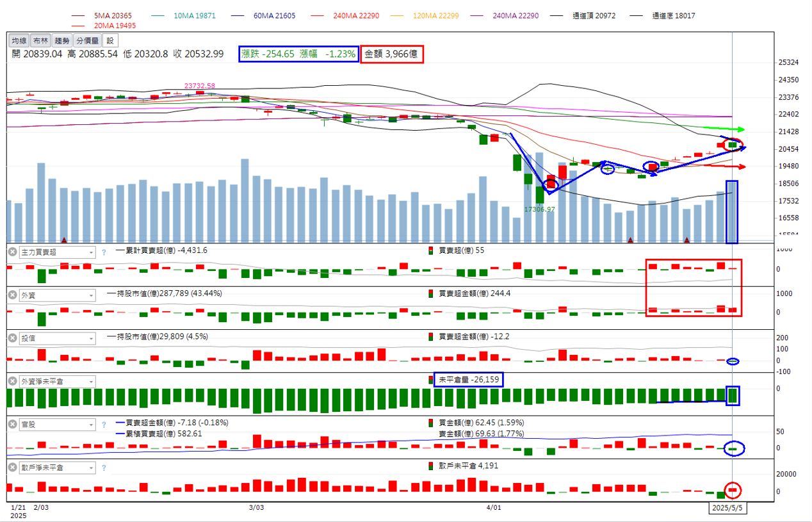The width and height of the screenshot is (812, 522).
Task: Click the 開 20839.04 opening price
Action: [37, 54]
